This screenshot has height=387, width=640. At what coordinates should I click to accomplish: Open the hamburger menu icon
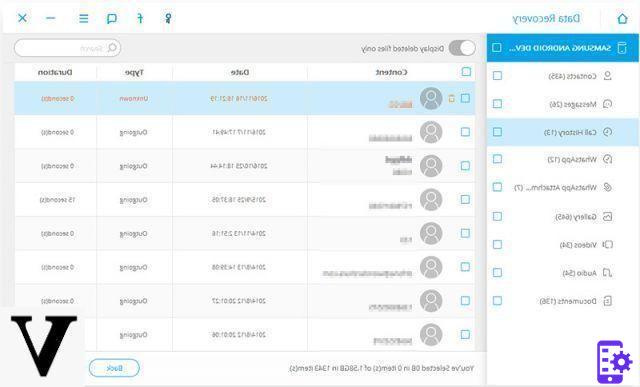pos(84,18)
